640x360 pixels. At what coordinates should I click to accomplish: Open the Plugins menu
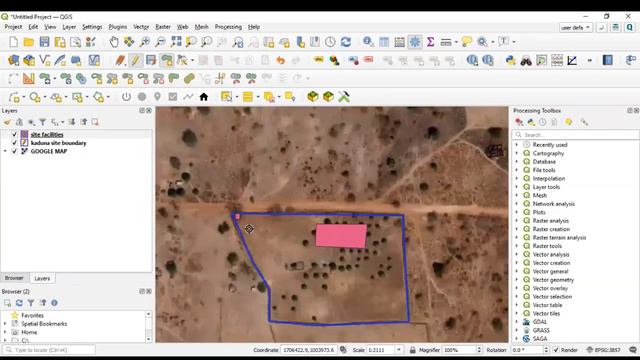pos(118,27)
